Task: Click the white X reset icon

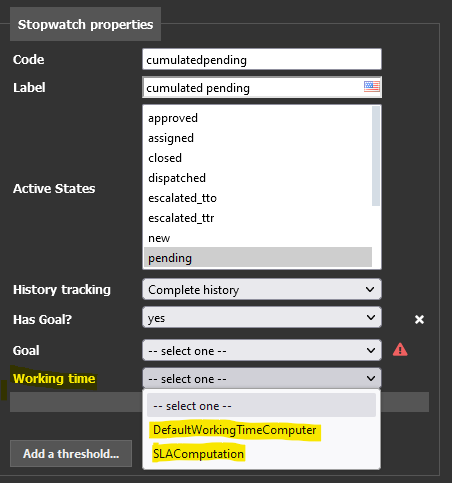Action: pos(419,319)
